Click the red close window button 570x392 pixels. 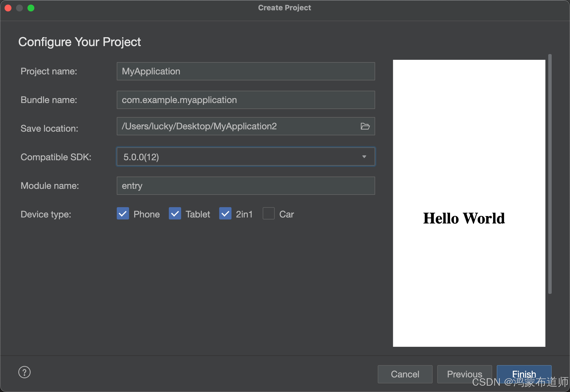point(8,8)
